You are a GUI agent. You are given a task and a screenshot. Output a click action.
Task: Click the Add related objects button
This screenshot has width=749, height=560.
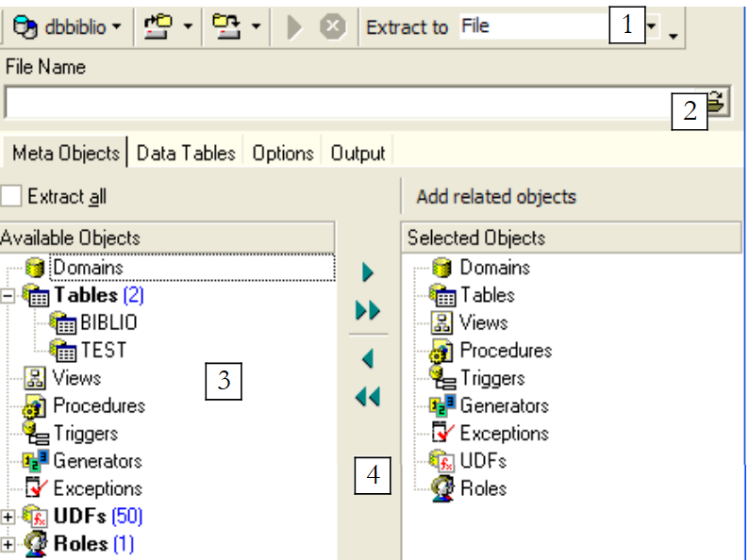click(x=496, y=196)
